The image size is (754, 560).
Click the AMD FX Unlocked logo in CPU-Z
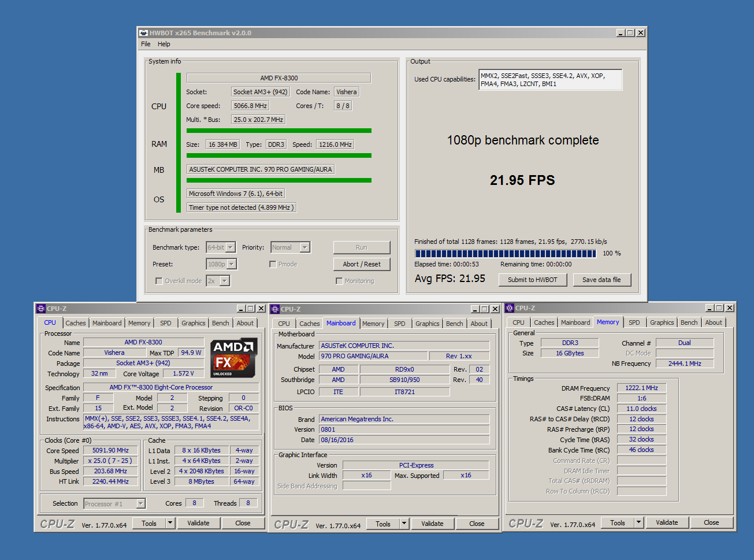pos(234,358)
